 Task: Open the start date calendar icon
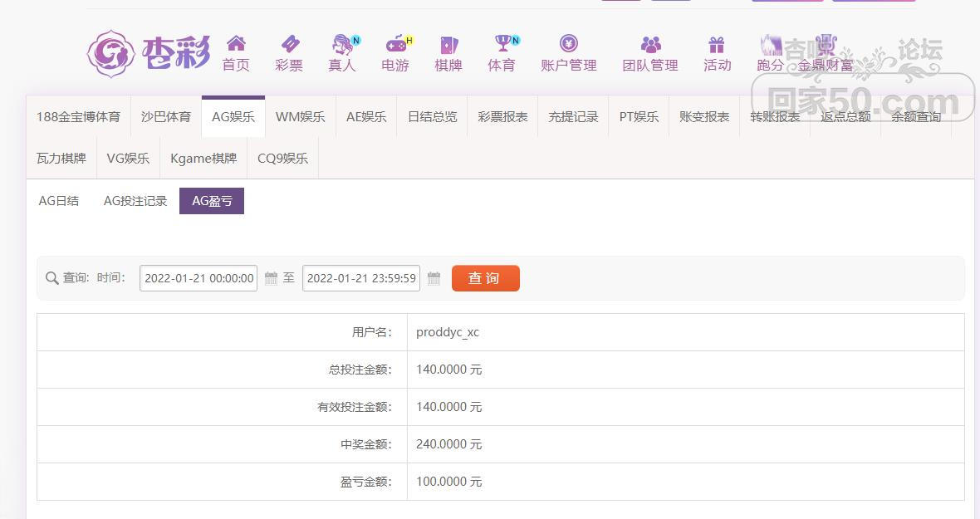point(272,278)
